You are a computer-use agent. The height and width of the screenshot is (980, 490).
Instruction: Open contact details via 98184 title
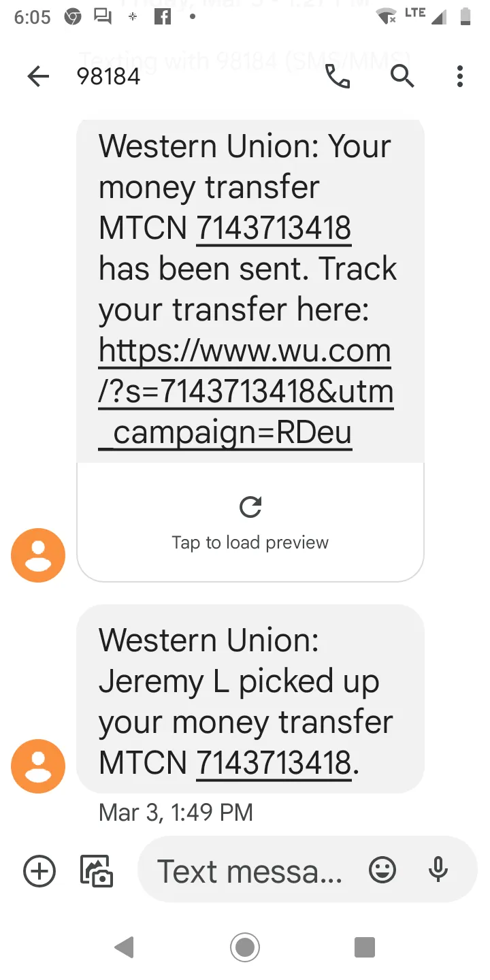coord(109,77)
